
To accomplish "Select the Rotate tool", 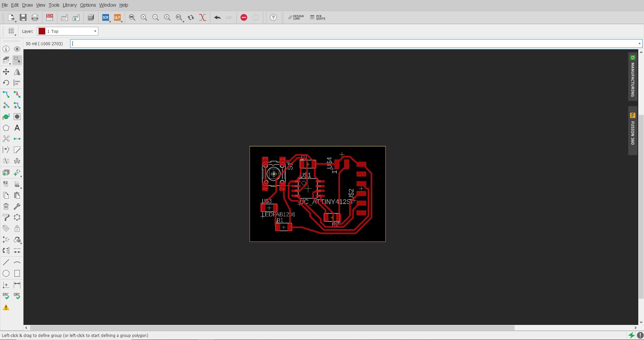I will click(x=6, y=83).
